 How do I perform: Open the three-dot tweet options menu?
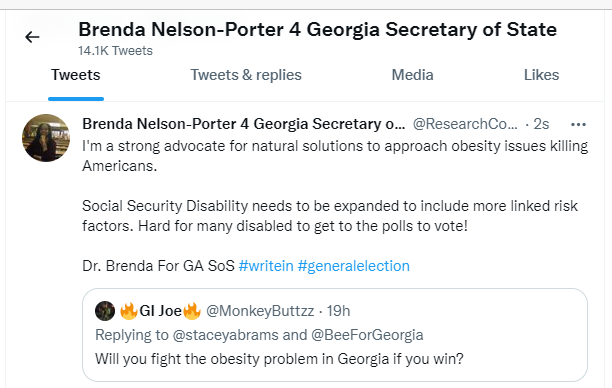pos(578,125)
